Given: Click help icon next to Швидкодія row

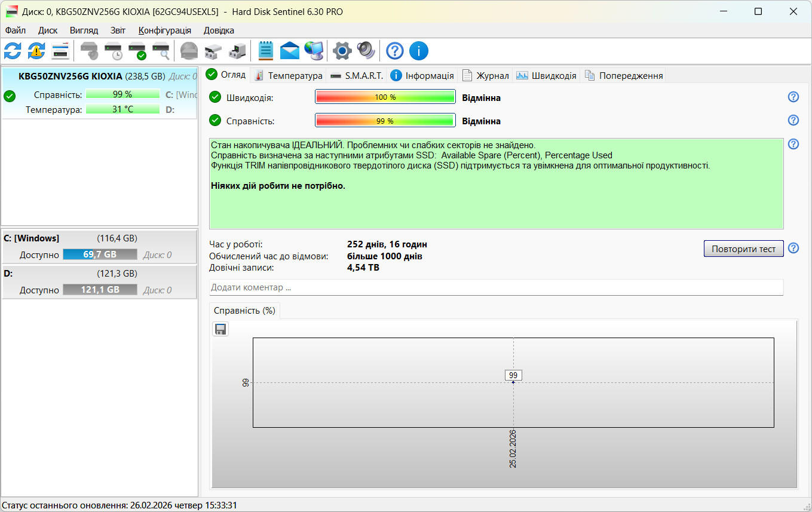Looking at the screenshot, I should tap(793, 97).
